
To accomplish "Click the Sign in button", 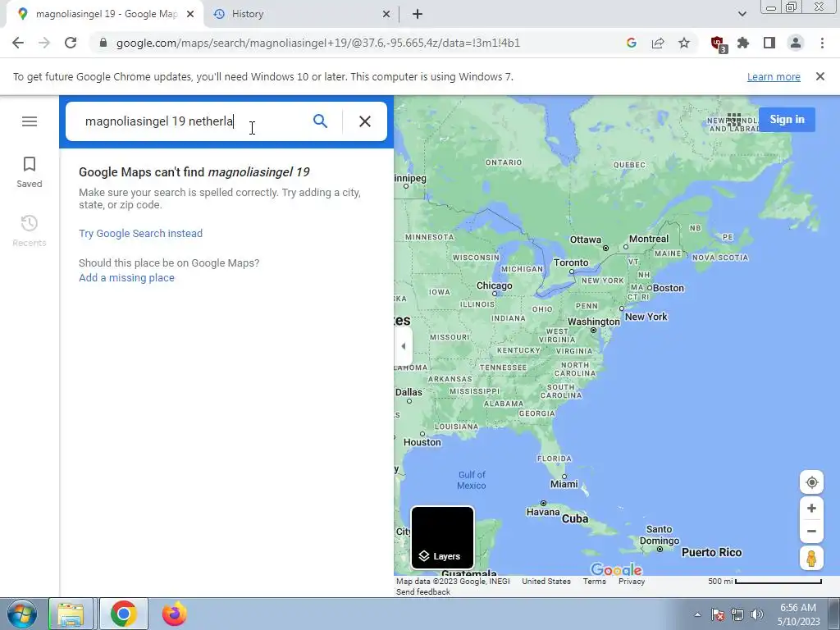I will [x=787, y=120].
